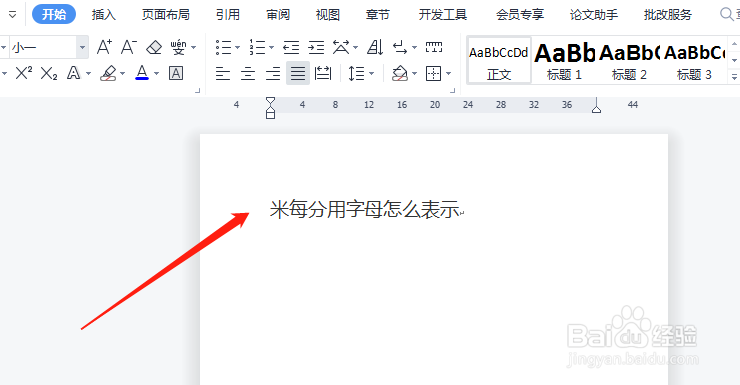Open the 开发工具 tab
740x385 pixels.
pyautogui.click(x=443, y=15)
